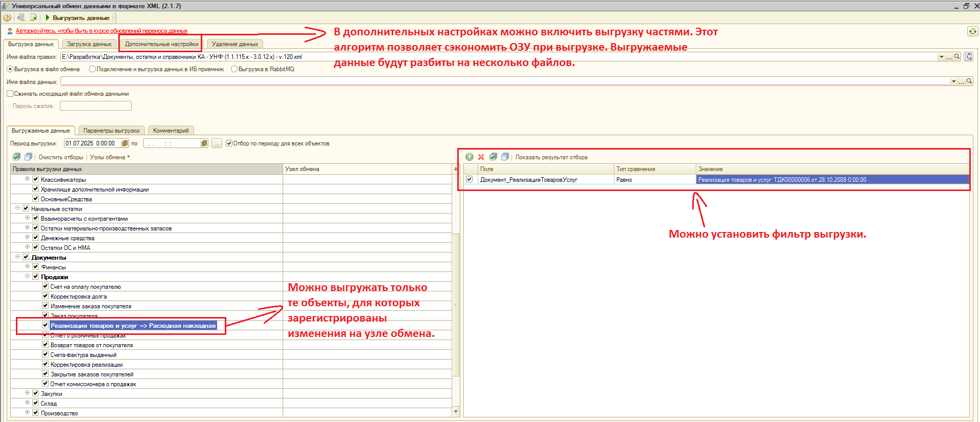Click scroll-up arrow of rules tree
Screen dimensions: 980x422
tap(456, 168)
